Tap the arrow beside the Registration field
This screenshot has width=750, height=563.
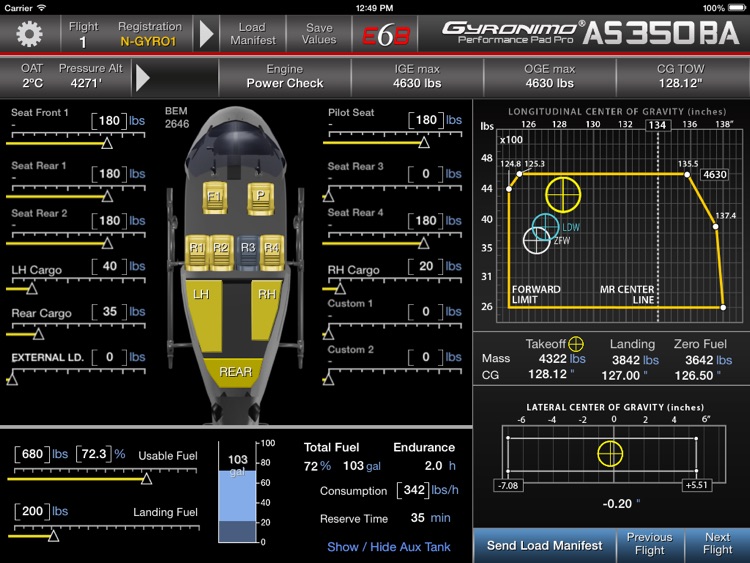click(x=206, y=34)
